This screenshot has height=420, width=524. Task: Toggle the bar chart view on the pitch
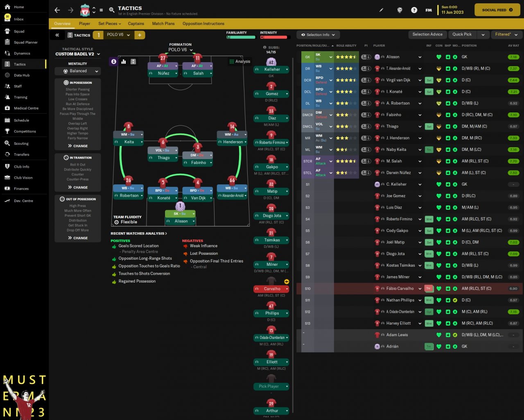coord(124,61)
